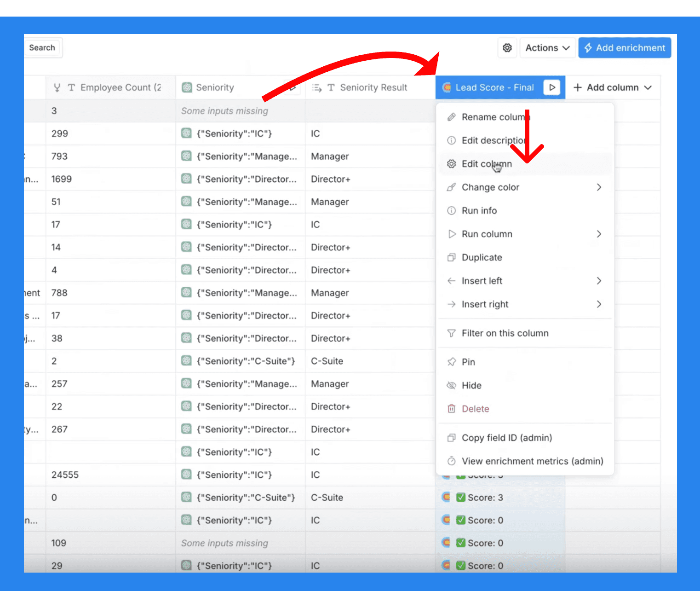
Task: Click the copy icon beside Copy field ID
Action: [452, 438]
